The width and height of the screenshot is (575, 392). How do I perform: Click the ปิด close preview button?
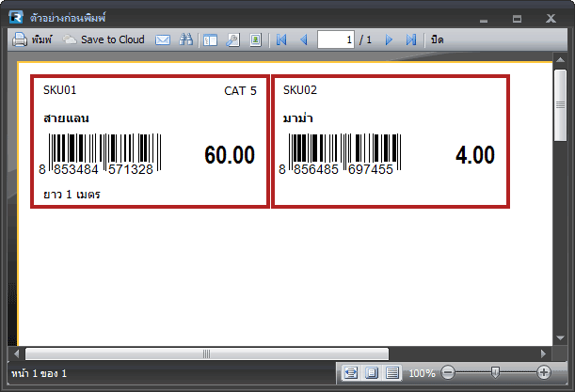[x=438, y=40]
